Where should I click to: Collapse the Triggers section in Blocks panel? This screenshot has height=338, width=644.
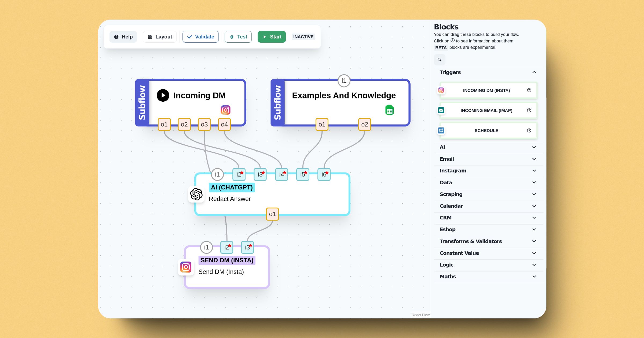[534, 72]
